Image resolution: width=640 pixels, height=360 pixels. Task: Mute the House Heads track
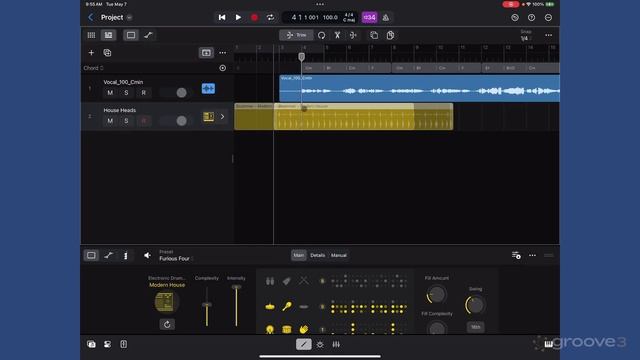[110, 121]
